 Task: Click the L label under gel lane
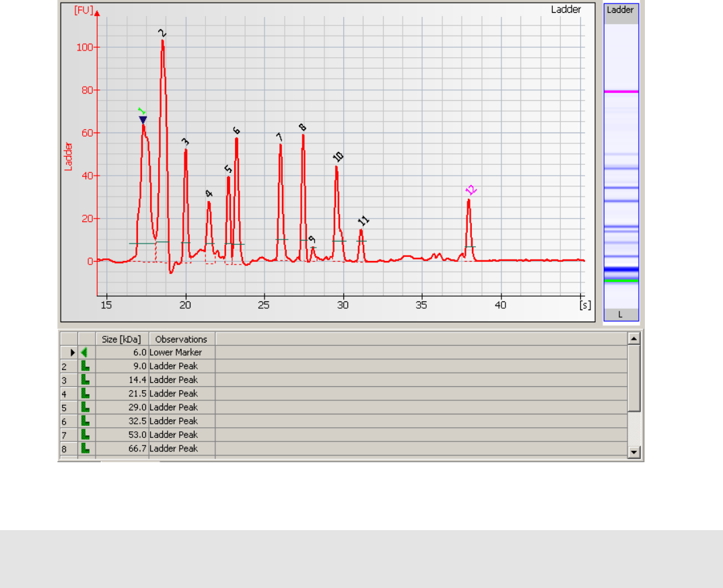[620, 315]
